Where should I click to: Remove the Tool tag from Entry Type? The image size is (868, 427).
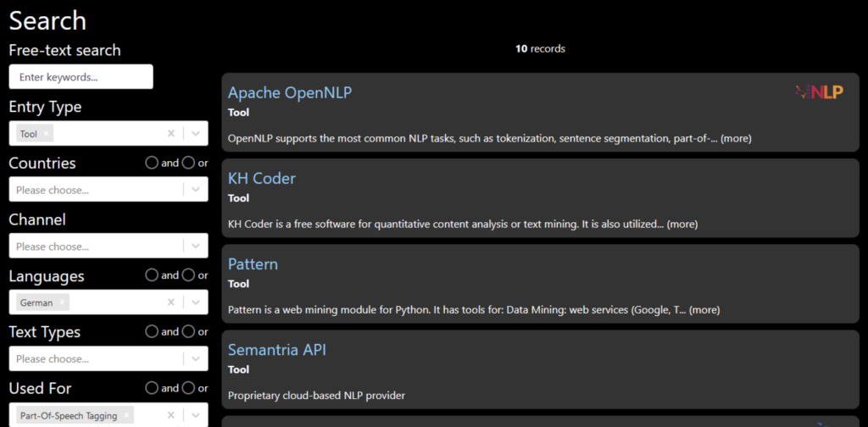click(47, 133)
